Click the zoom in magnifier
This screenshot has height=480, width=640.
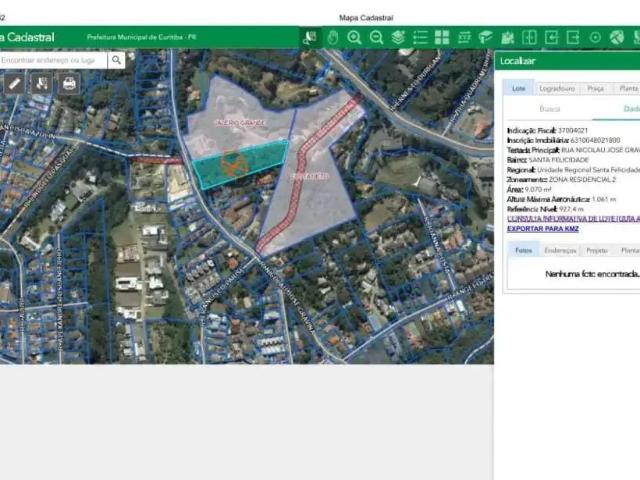click(354, 37)
